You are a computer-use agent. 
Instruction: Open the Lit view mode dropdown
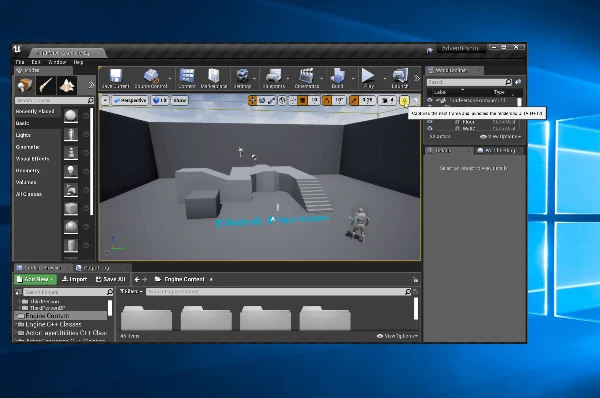point(160,101)
